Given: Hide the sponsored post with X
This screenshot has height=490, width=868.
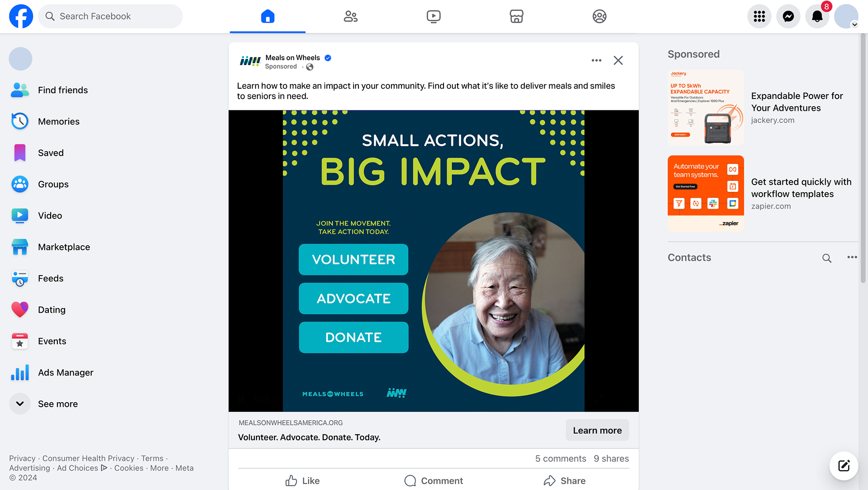Looking at the screenshot, I should 618,60.
